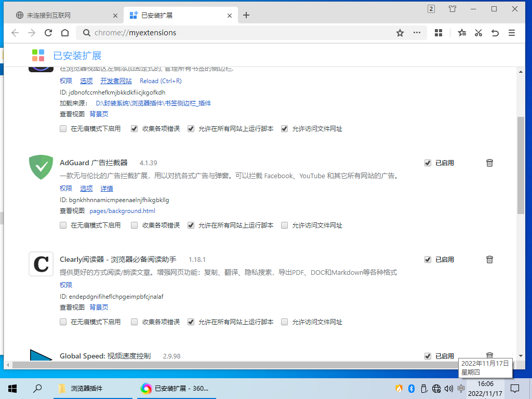
Task: Open the USB safely remove tray icon
Action: click(424, 389)
